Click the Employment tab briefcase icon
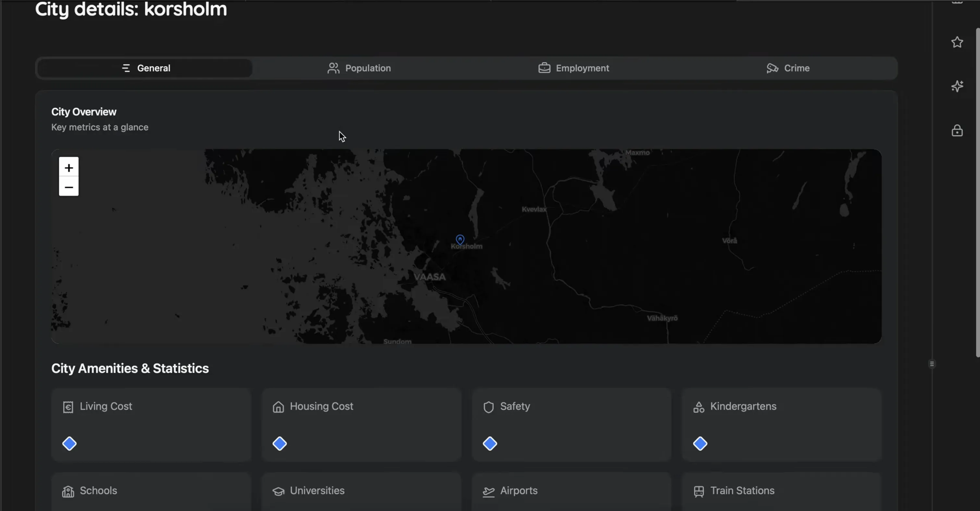980x511 pixels. tap(545, 68)
